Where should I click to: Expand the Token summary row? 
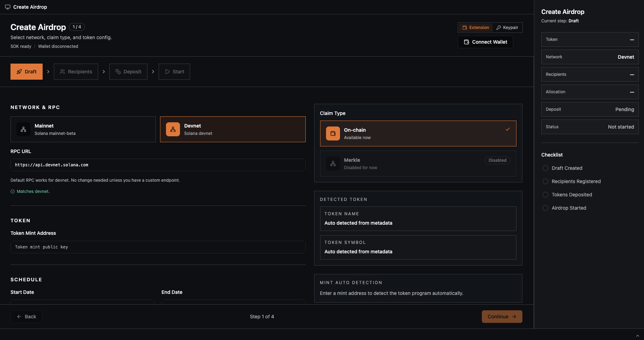point(632,40)
